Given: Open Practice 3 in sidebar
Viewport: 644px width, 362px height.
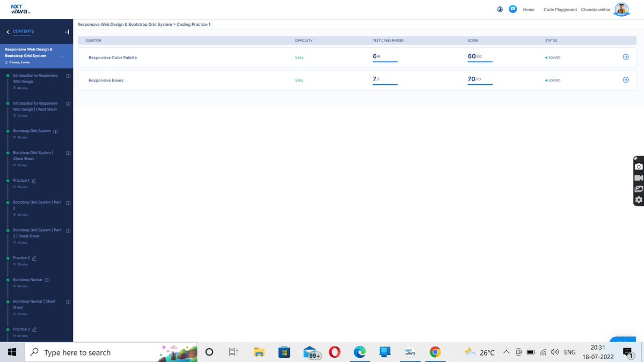Looking at the screenshot, I should tap(21, 329).
